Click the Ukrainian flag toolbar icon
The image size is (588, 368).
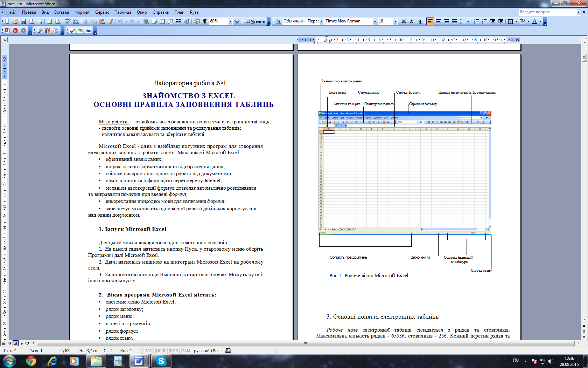(80, 31)
